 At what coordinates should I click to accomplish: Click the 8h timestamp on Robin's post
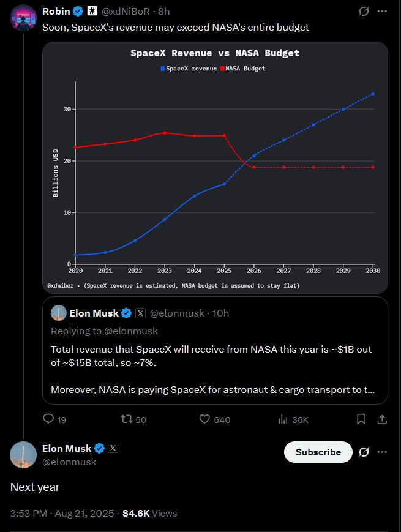(163, 12)
